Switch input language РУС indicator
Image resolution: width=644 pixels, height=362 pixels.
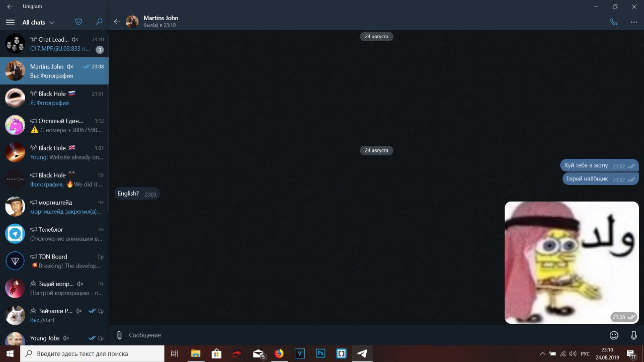[x=585, y=353]
